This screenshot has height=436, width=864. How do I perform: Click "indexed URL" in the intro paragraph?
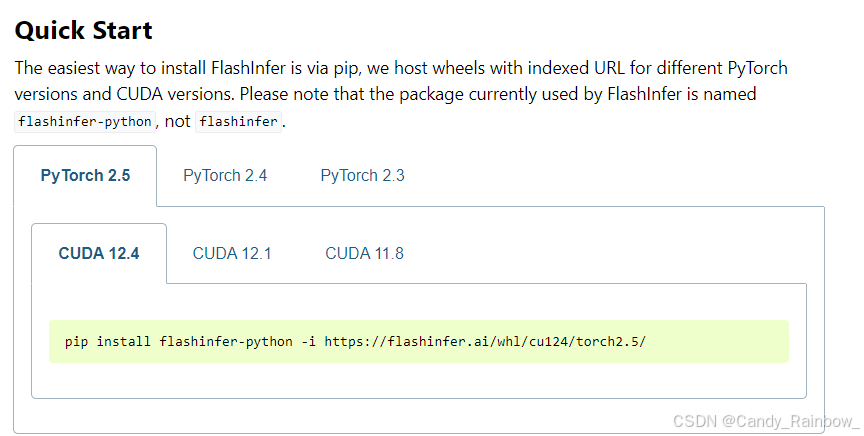[576, 68]
